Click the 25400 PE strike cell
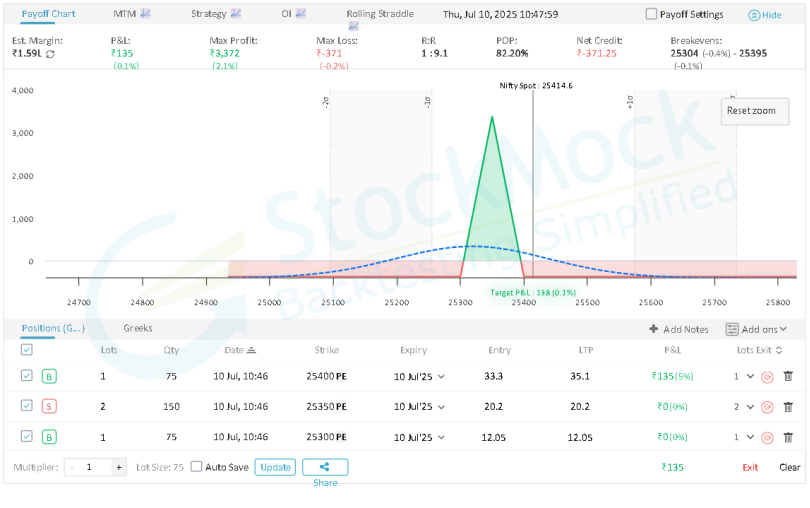The width and height of the screenshot is (810, 508). coord(326,376)
